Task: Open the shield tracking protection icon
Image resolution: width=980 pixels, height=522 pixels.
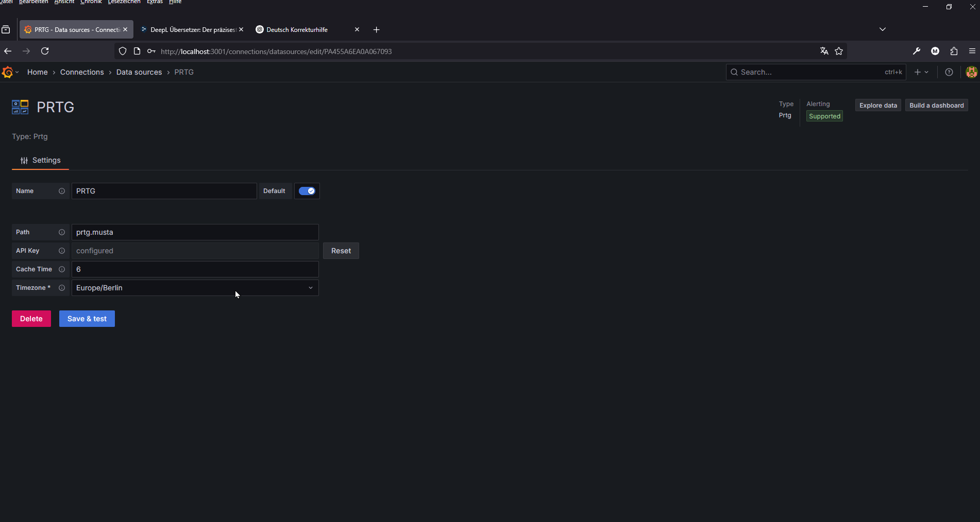Action: tap(123, 51)
